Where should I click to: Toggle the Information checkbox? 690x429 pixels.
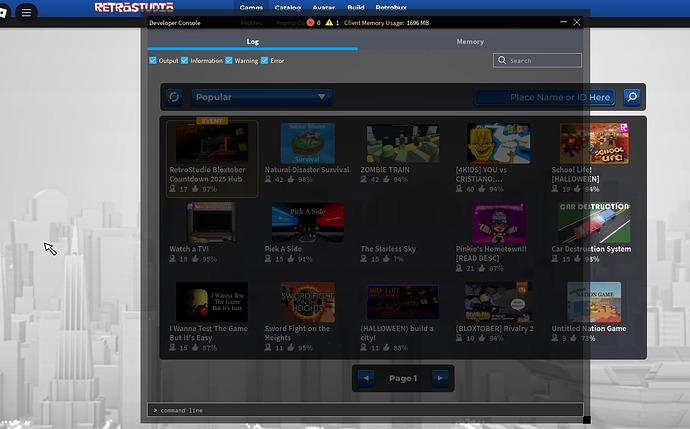pyautogui.click(x=184, y=60)
